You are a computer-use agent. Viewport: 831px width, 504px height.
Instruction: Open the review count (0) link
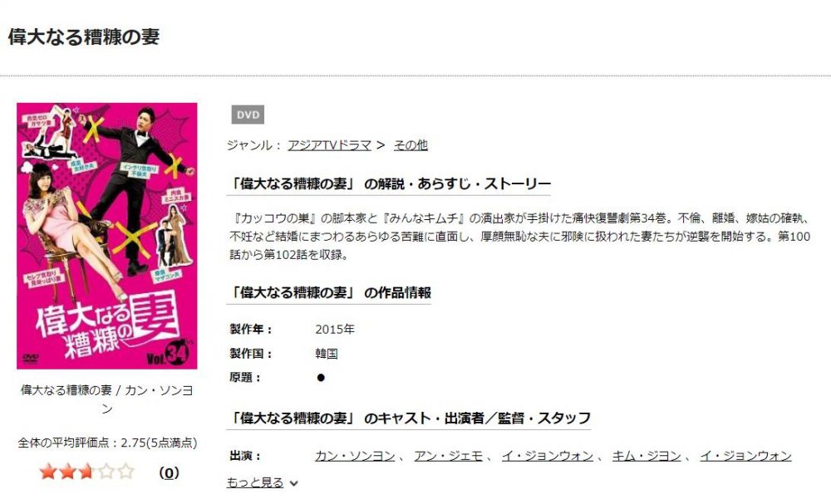tap(169, 472)
